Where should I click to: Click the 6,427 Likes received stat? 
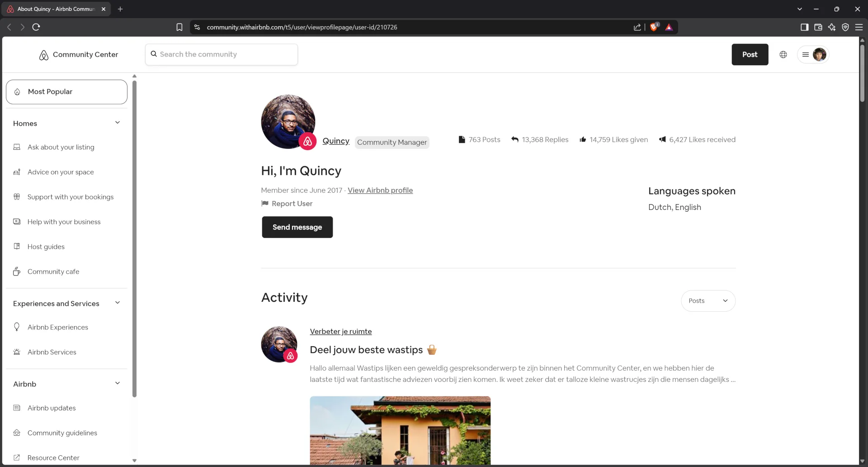697,139
